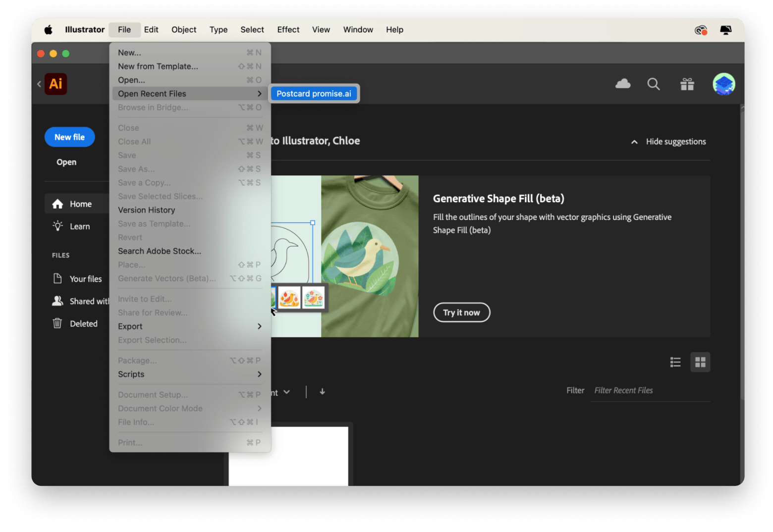Choose Open... from File menu

pos(190,80)
